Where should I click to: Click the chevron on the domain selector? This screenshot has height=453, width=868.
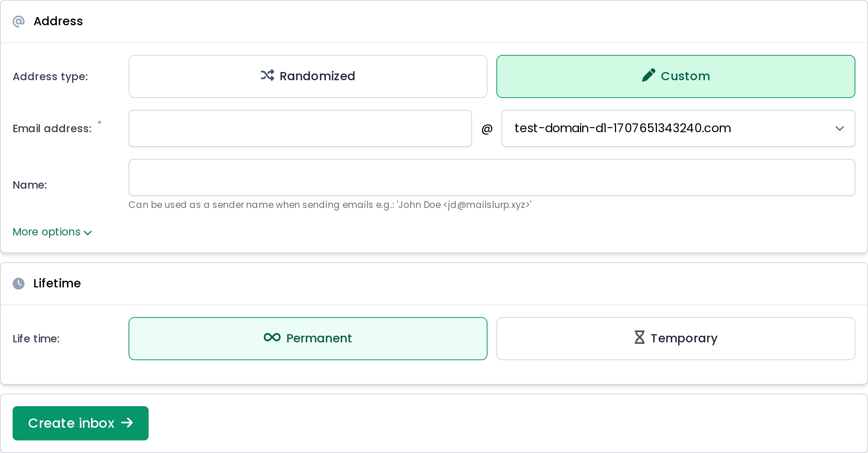pos(840,128)
